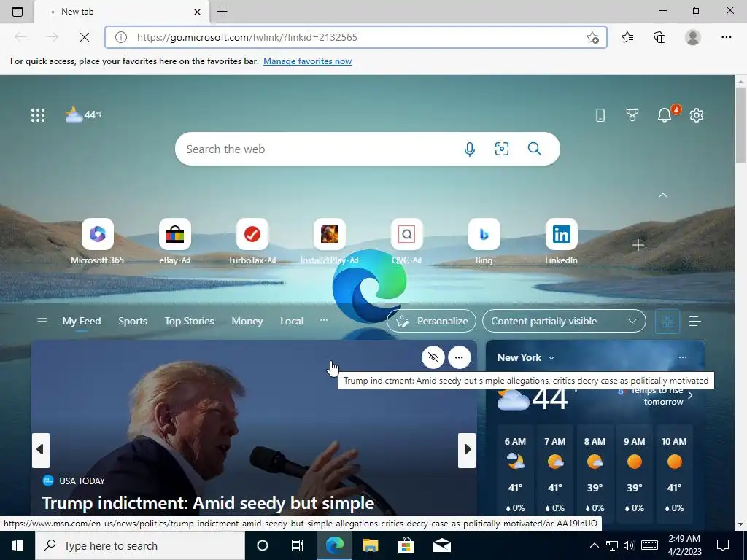Go to previous news story arrow
The width and height of the screenshot is (747, 560).
[x=41, y=449]
